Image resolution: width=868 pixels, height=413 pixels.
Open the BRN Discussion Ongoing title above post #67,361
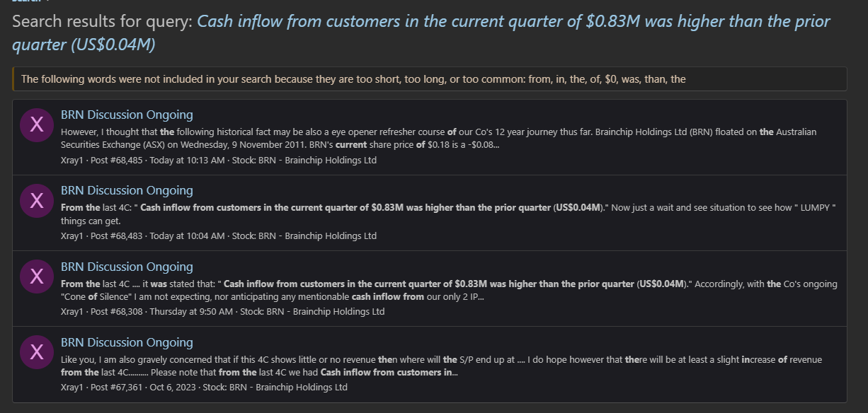click(x=127, y=342)
